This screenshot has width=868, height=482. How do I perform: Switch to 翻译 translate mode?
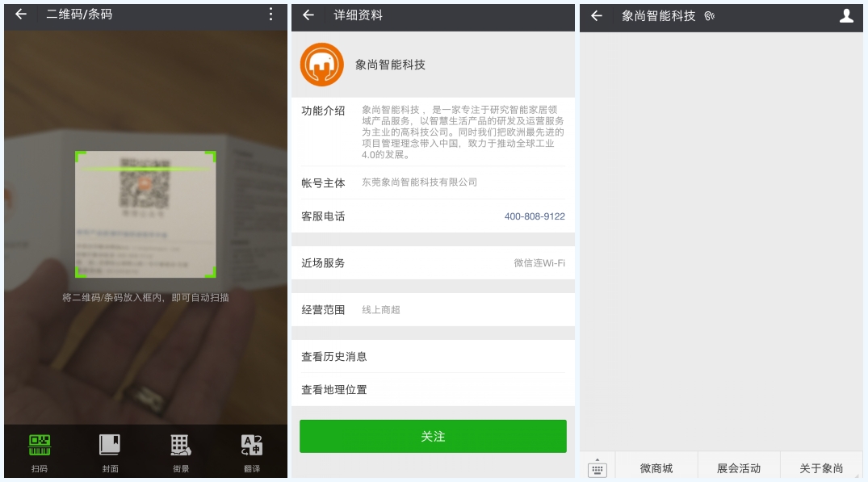tap(251, 453)
